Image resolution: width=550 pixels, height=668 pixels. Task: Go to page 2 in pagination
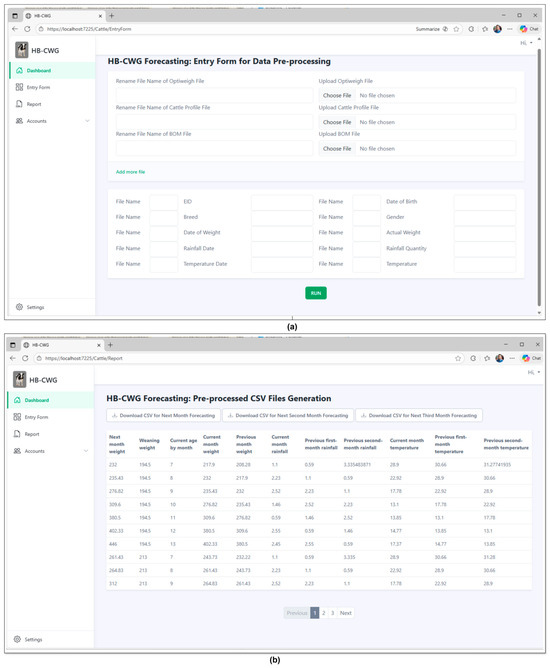[324, 613]
